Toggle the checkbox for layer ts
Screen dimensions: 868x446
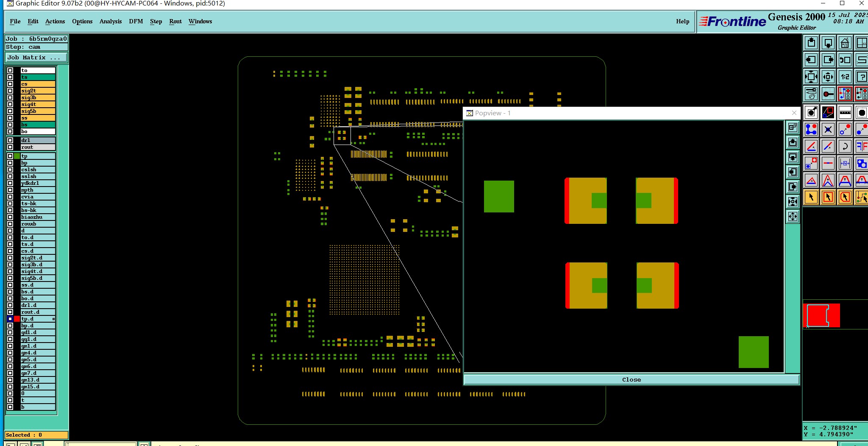[10, 77]
